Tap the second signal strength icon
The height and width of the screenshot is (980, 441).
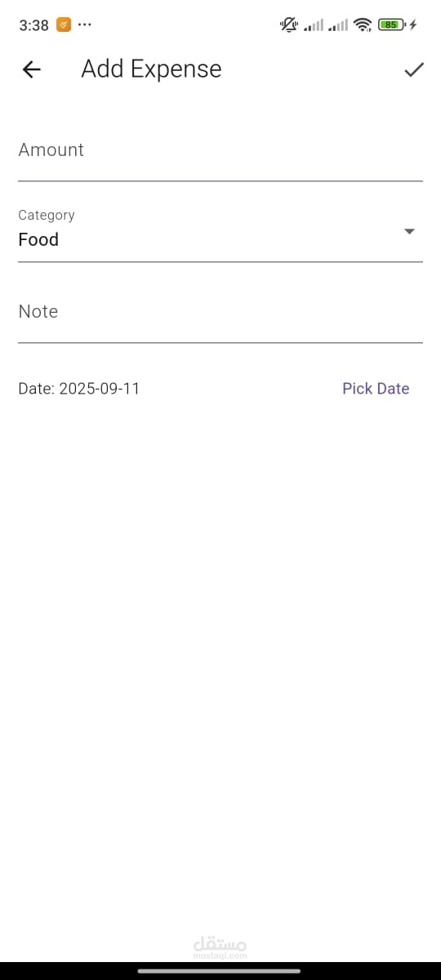point(338,25)
